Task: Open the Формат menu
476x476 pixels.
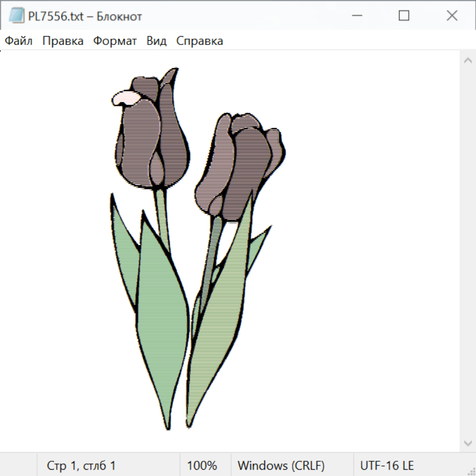Action: [x=115, y=41]
